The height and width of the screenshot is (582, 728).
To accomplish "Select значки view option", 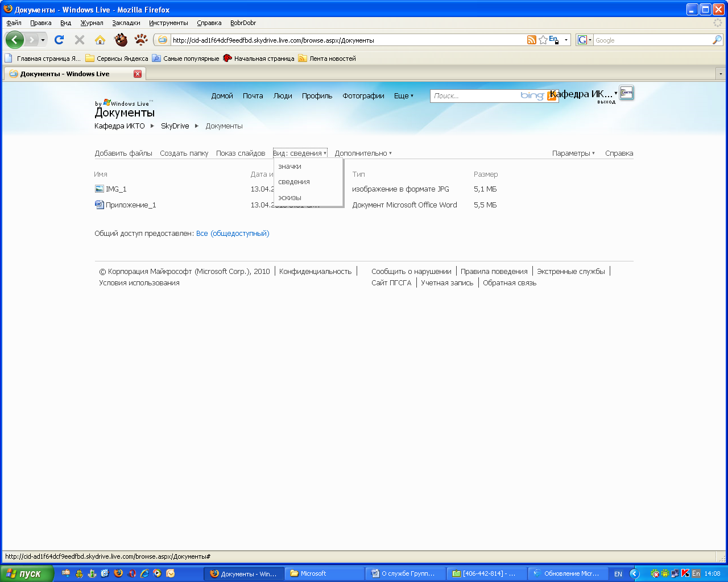I will tap(290, 167).
